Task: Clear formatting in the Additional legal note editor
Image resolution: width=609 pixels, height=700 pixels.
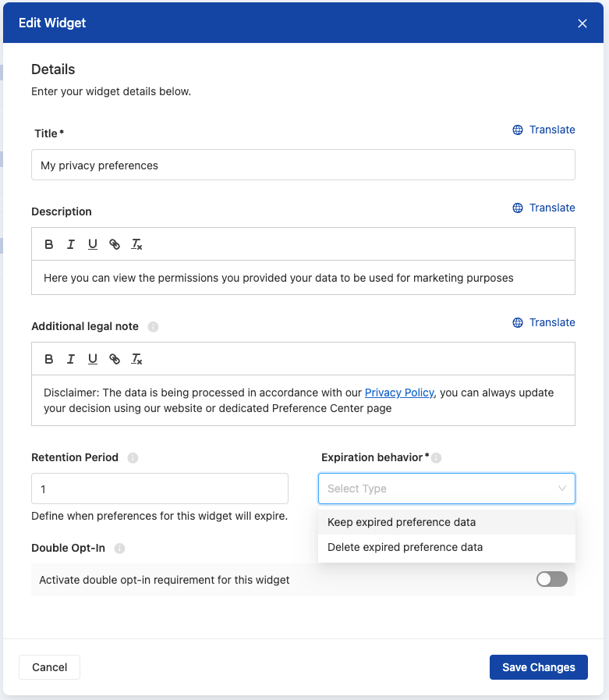Action: pyautogui.click(x=137, y=358)
